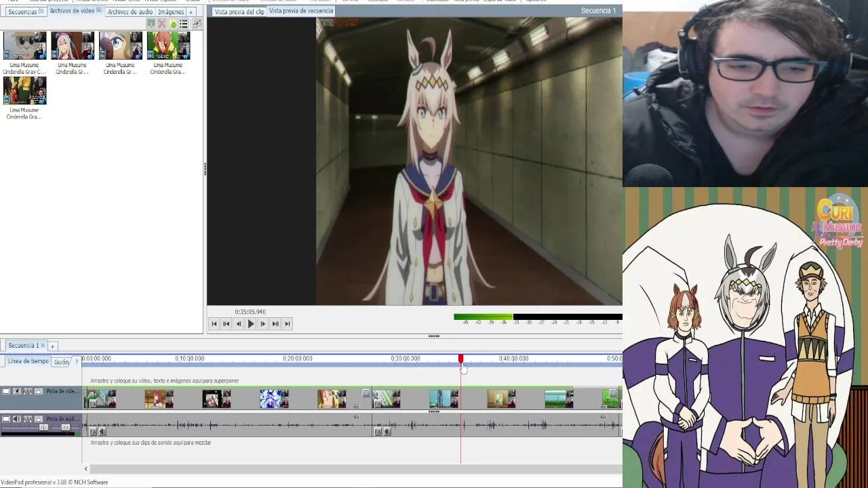Select the bottom-row Uma Musume video thumbnail
This screenshot has width=868, height=488.
(24, 91)
